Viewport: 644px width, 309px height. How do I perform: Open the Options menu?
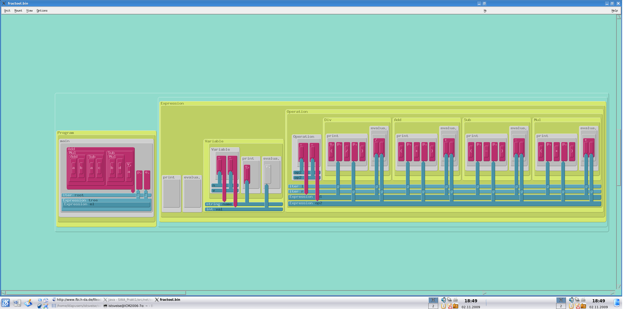(42, 11)
